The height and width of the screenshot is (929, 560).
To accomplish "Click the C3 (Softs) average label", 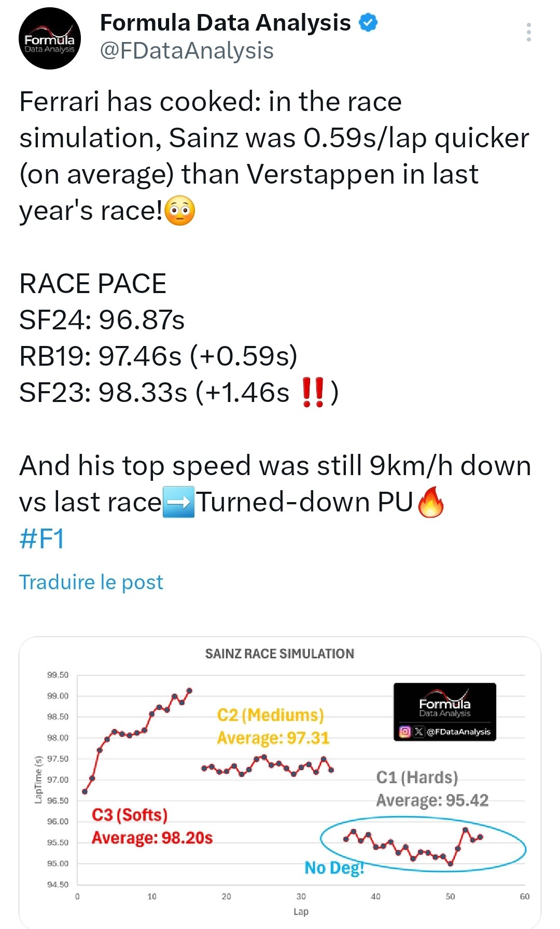I will pos(152,826).
